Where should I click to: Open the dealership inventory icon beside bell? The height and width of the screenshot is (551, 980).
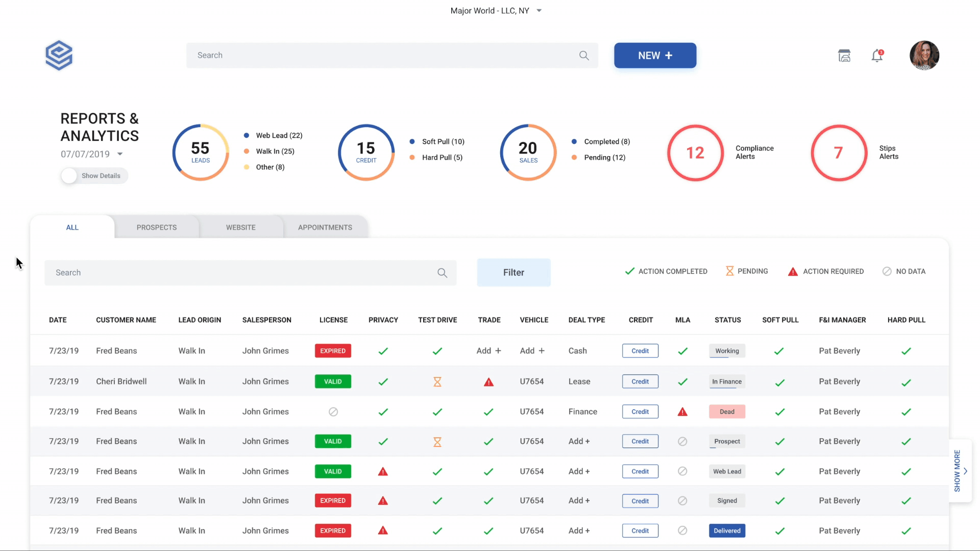[844, 56]
